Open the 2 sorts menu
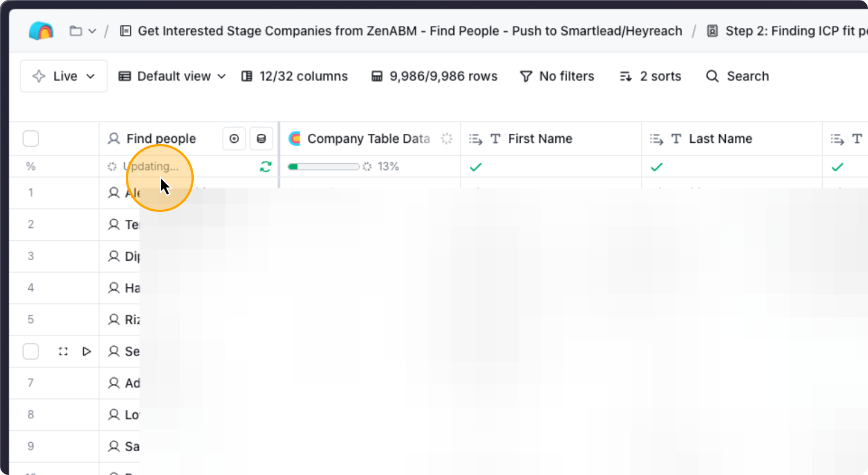868x475 pixels. pos(650,76)
